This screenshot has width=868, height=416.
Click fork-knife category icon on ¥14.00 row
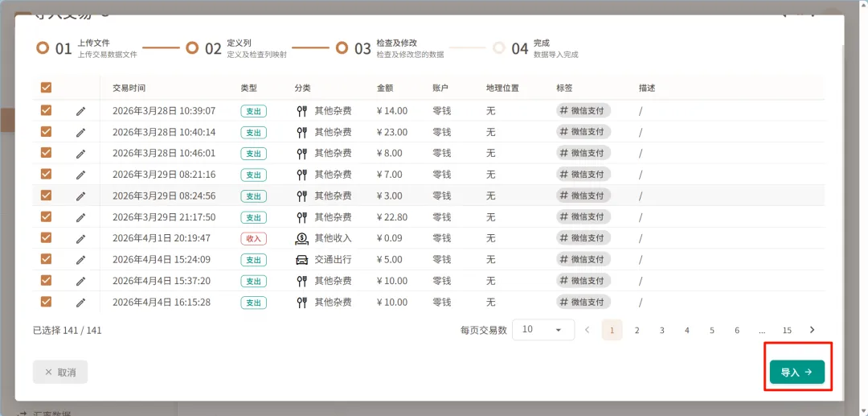(301, 111)
